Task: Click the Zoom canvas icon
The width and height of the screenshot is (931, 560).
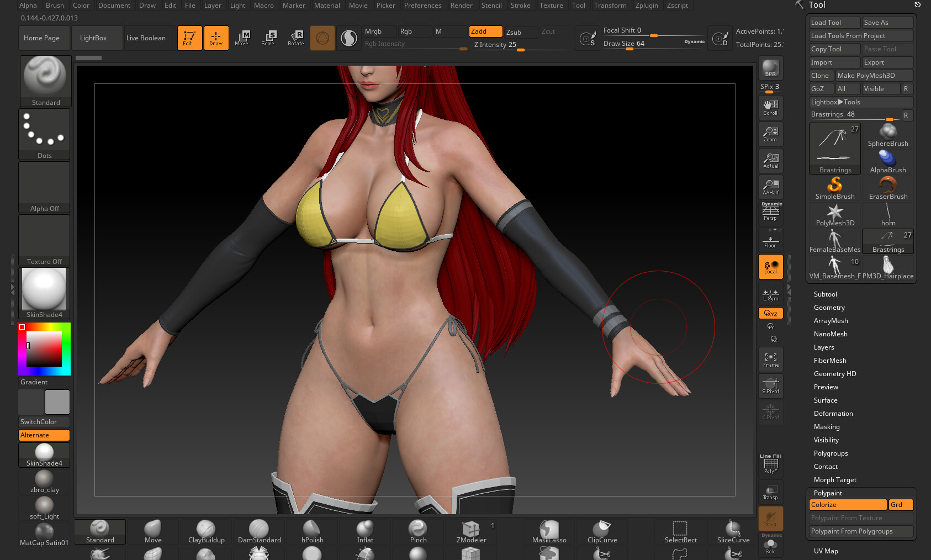Action: tap(770, 134)
